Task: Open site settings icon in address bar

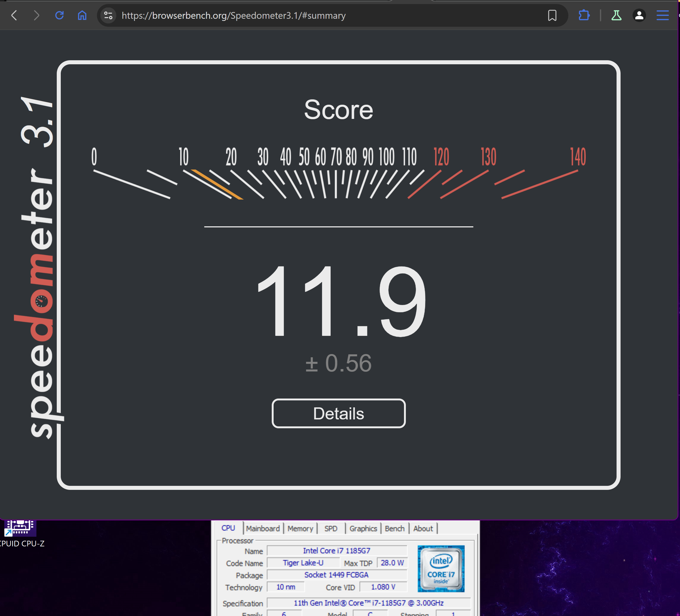Action: tap(108, 16)
